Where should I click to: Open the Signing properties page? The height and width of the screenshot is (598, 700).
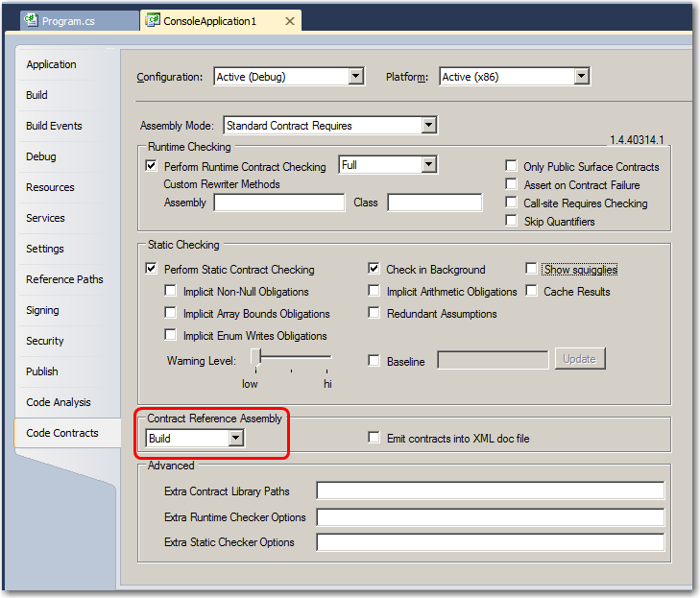[x=42, y=310]
